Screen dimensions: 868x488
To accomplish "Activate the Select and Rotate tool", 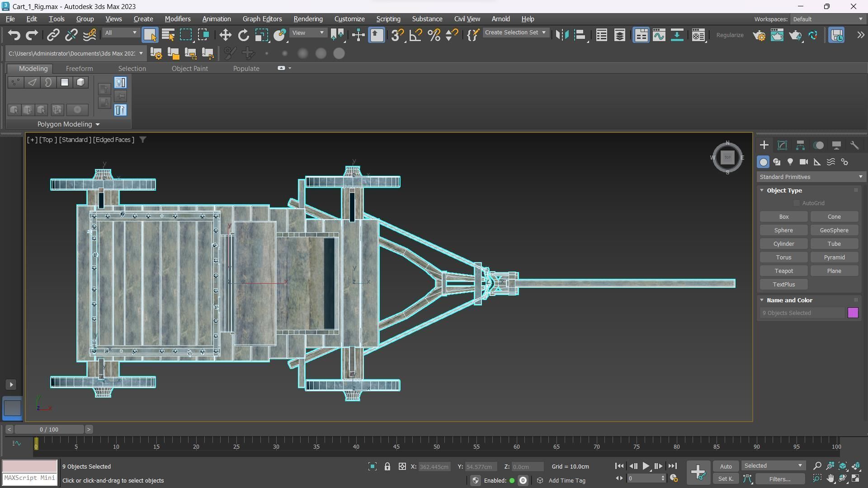I will 243,35.
